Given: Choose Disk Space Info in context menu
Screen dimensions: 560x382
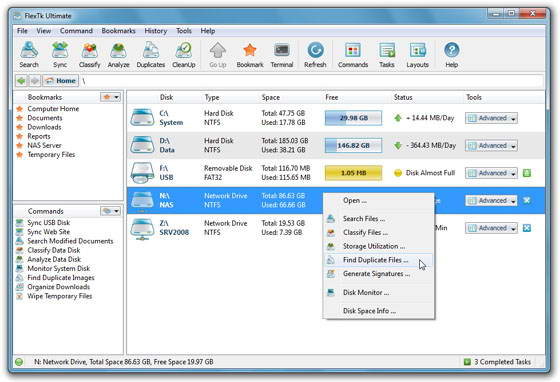Looking at the screenshot, I should [379, 311].
